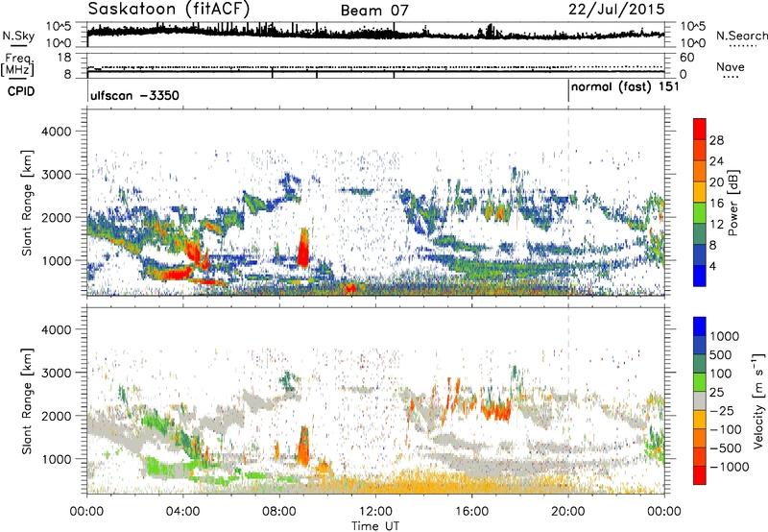This screenshot has width=768, height=532.
Task: Click the 'Power [dB]' colorbar label
Action: (x=732, y=203)
